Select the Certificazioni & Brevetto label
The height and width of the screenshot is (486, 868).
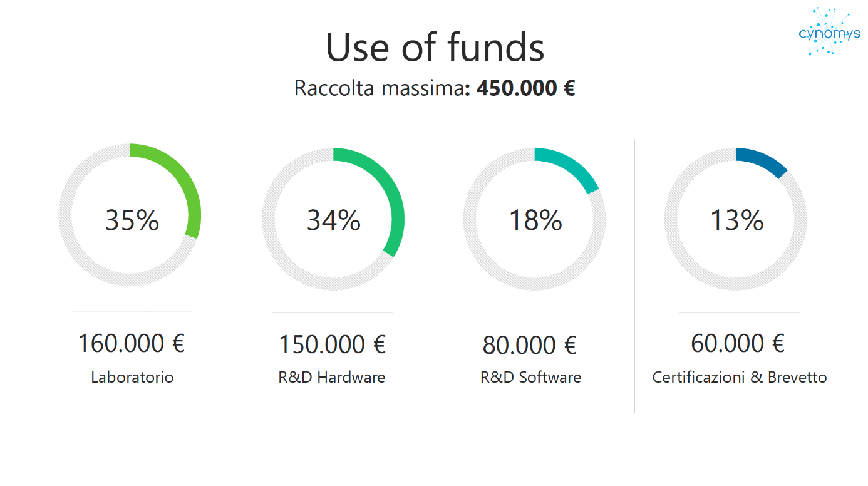[x=740, y=377]
